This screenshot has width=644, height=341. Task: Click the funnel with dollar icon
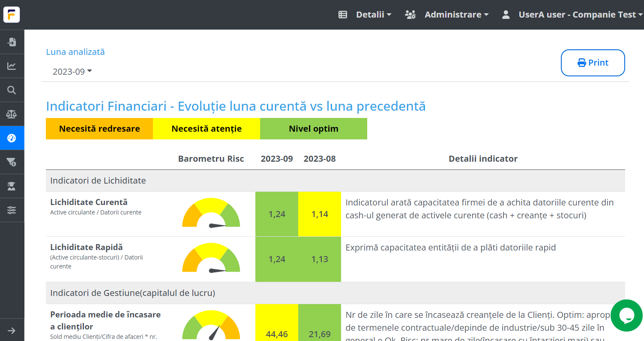(12, 162)
